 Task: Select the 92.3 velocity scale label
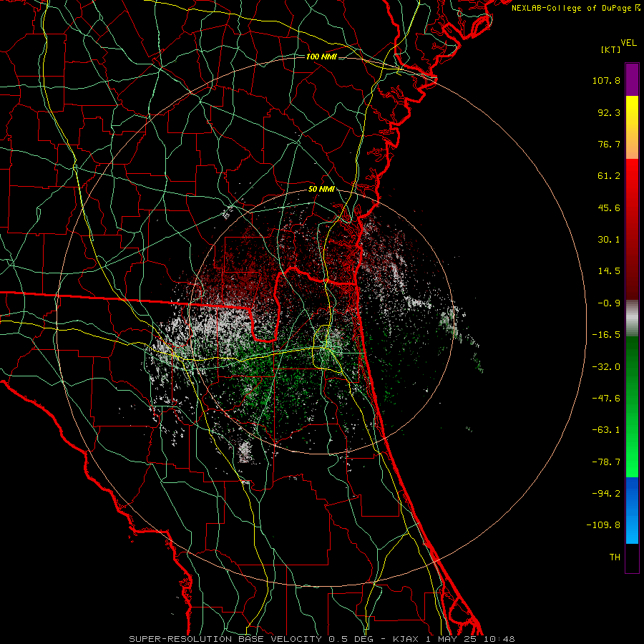click(x=609, y=112)
